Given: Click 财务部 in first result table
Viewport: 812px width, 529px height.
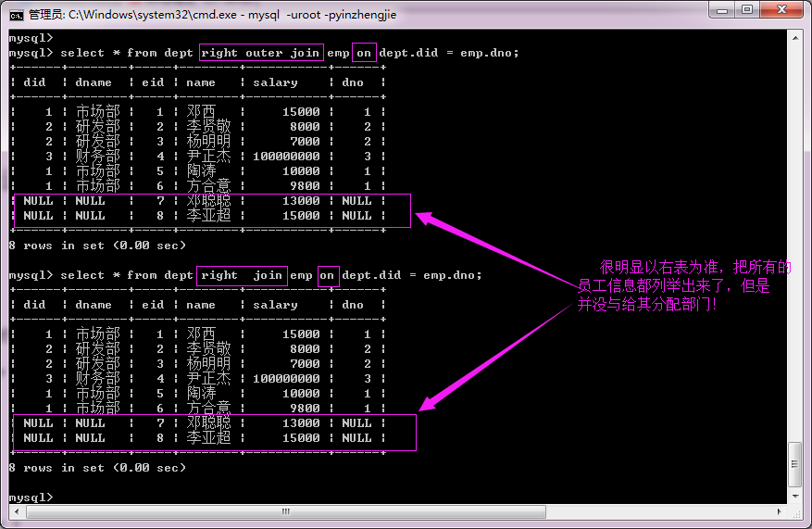Looking at the screenshot, I should (x=98, y=156).
